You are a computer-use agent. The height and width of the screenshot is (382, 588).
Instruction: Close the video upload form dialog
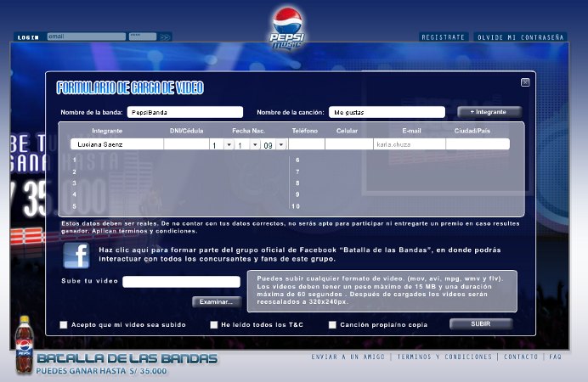525,82
